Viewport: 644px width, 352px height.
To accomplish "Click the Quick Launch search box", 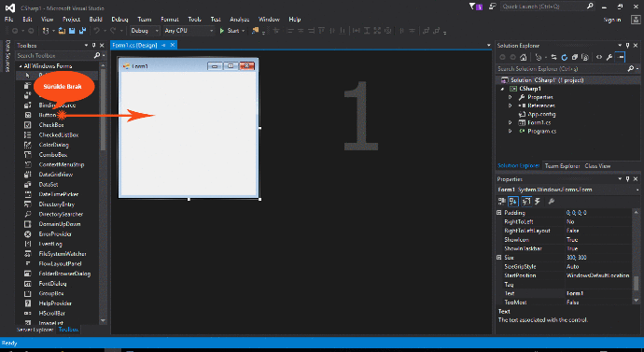I will [x=548, y=7].
